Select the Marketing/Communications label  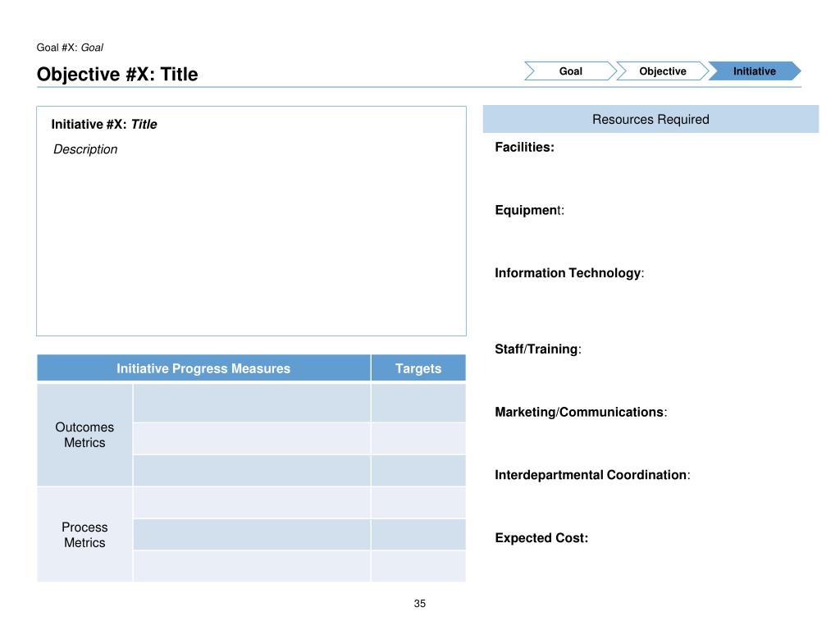[x=580, y=412]
